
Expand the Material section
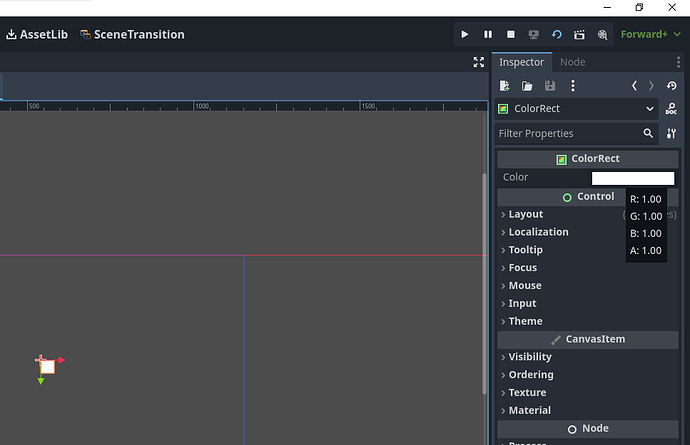[529, 410]
